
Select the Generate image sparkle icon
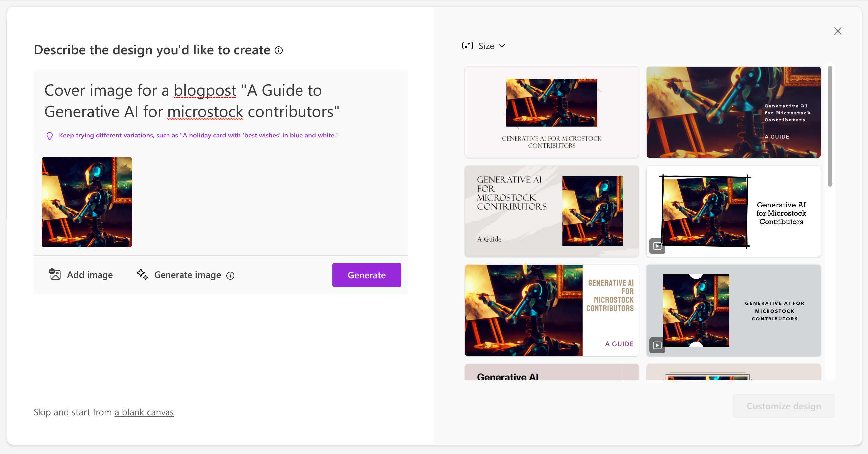(x=143, y=275)
